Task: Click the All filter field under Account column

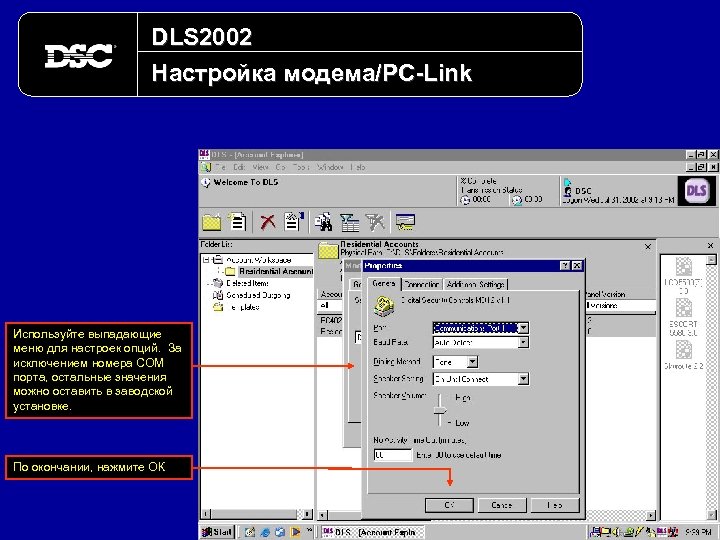Action: pyautogui.click(x=331, y=305)
